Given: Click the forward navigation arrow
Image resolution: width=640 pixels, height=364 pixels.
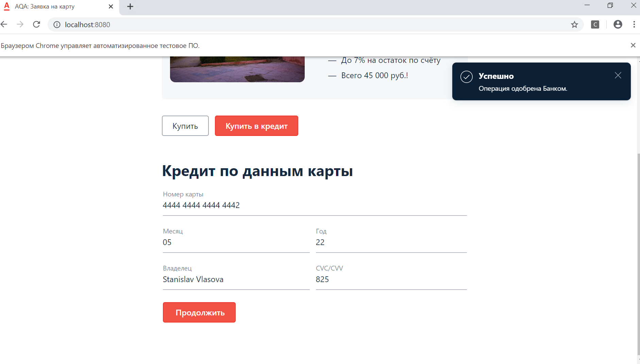Looking at the screenshot, I should coord(20,24).
